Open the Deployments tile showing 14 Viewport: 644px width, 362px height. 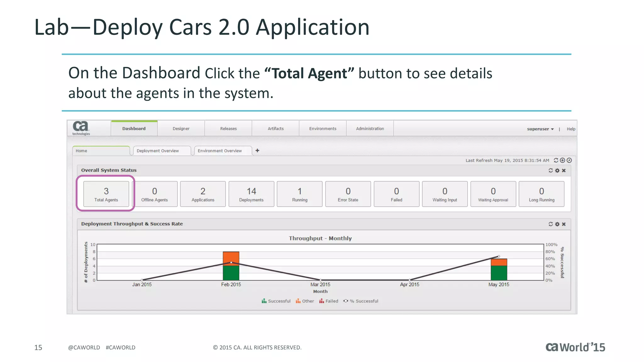tap(251, 194)
